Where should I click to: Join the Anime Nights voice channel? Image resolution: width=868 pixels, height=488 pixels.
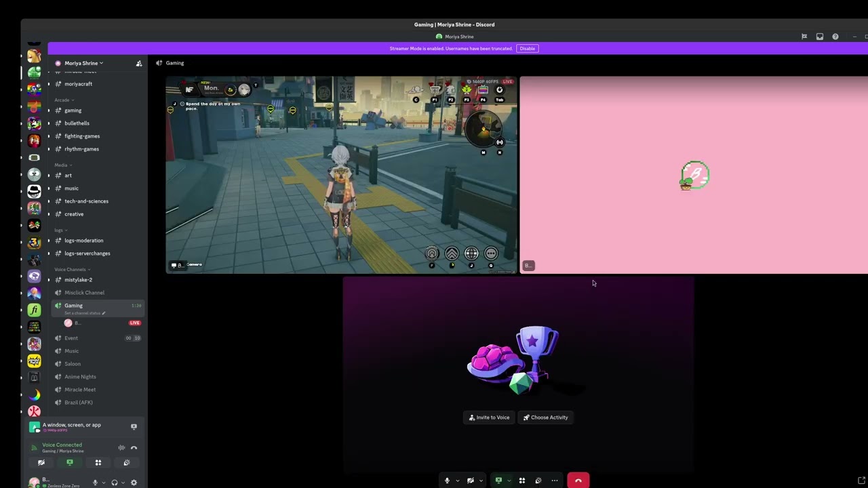pos(80,377)
